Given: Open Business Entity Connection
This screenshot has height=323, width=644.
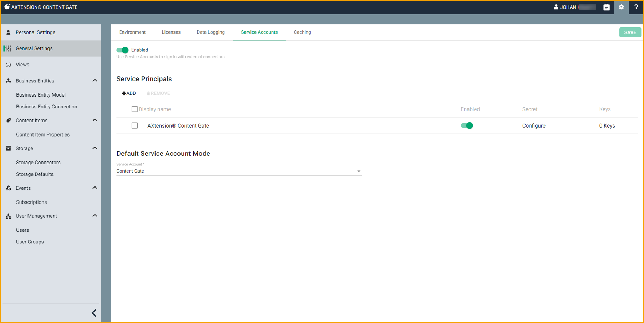Looking at the screenshot, I should pyautogui.click(x=46, y=107).
